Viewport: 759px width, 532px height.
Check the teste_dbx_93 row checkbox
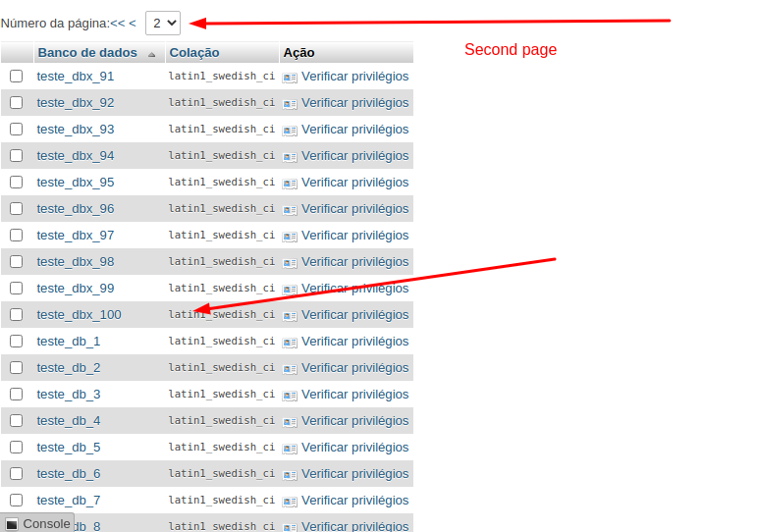(16, 130)
